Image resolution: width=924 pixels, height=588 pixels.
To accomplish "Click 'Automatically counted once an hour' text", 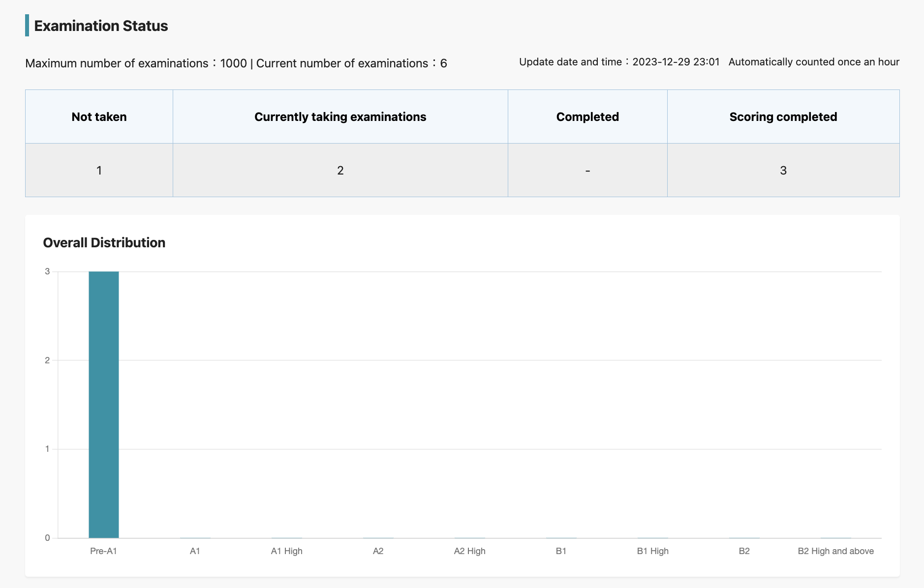I will (x=814, y=62).
